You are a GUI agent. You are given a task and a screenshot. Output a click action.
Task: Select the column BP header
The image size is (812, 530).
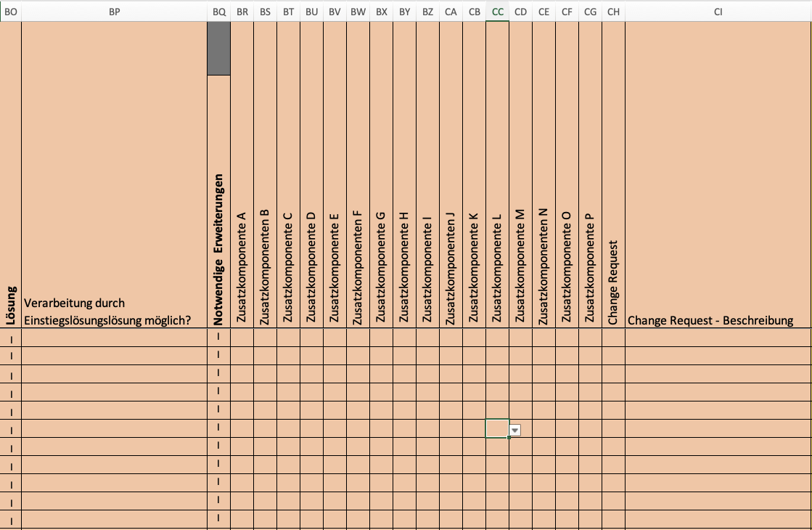(x=114, y=12)
